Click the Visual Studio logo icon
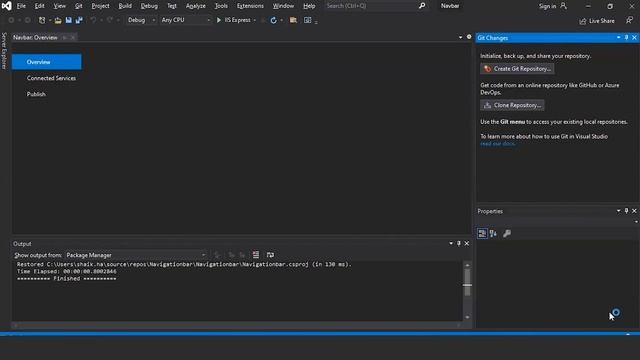The image size is (640, 360). (x=7, y=6)
